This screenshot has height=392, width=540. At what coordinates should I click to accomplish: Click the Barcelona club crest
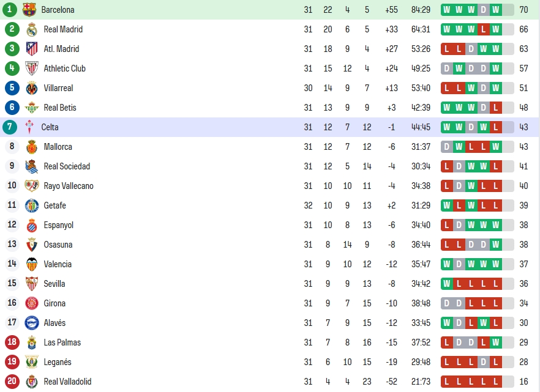29,10
